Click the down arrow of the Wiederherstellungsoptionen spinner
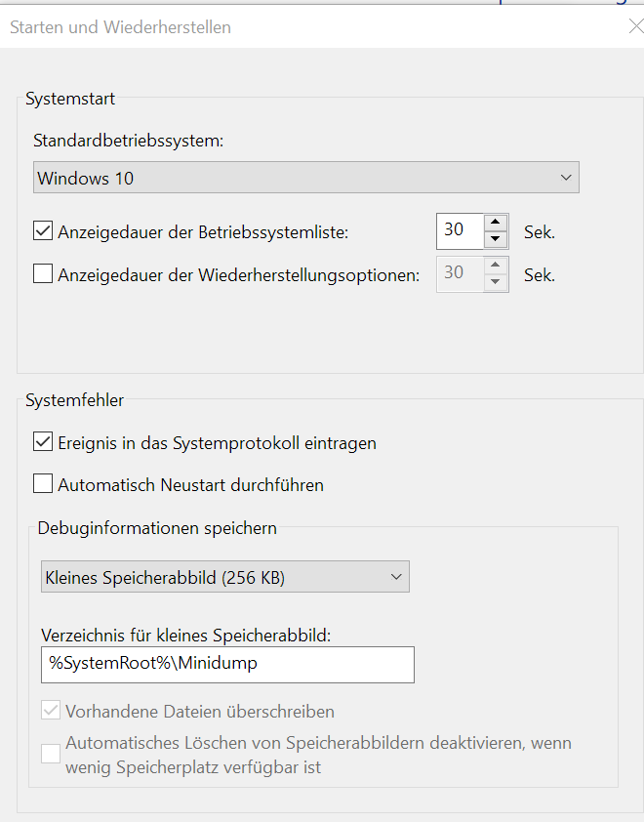The width and height of the screenshot is (644, 822). [497, 283]
